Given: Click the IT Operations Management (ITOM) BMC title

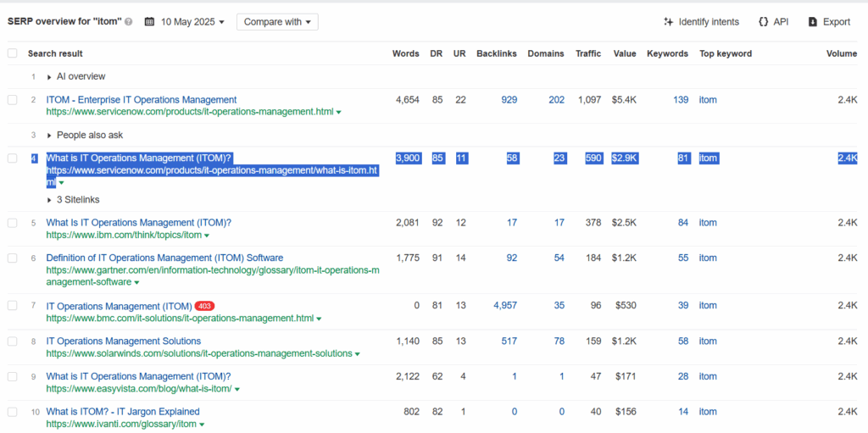Looking at the screenshot, I should (x=119, y=306).
